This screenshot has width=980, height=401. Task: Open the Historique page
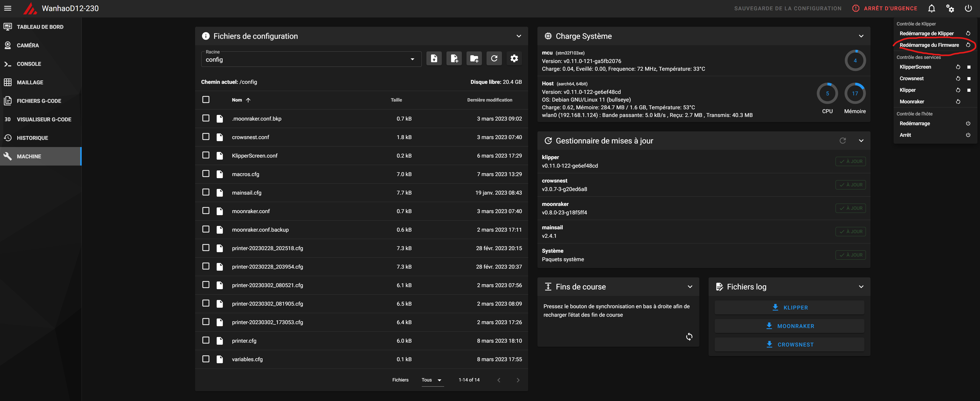pos(41,138)
